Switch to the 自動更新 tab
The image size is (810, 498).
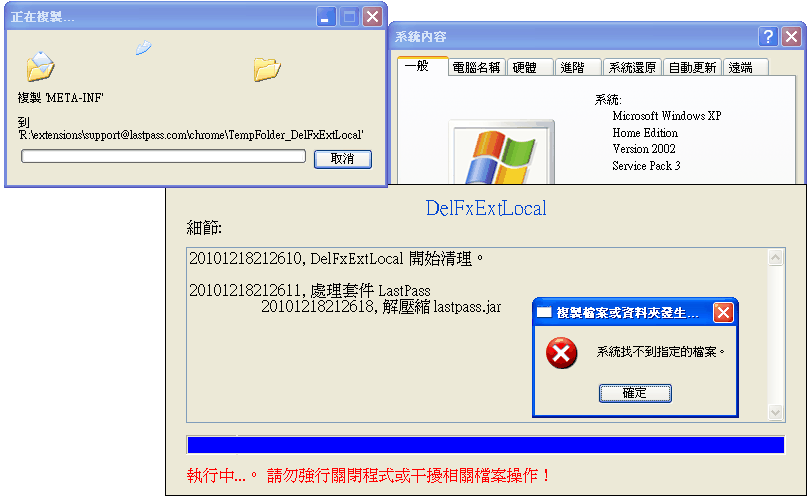tap(692, 68)
